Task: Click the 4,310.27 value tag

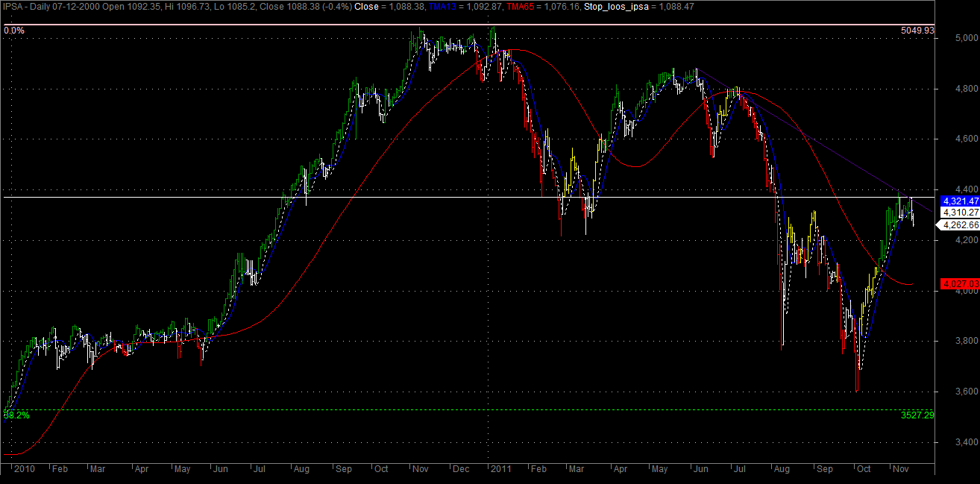Action: pyautogui.click(x=960, y=213)
